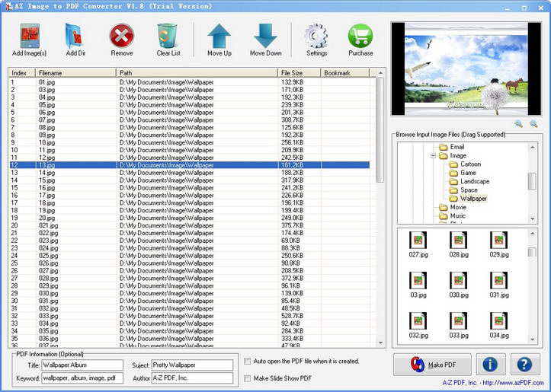Click the Author input field
The width and height of the screenshot is (551, 392).
click(x=192, y=378)
